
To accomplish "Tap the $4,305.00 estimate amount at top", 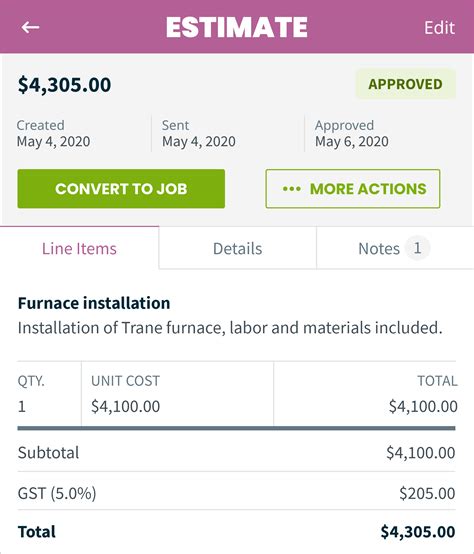I will pos(65,85).
